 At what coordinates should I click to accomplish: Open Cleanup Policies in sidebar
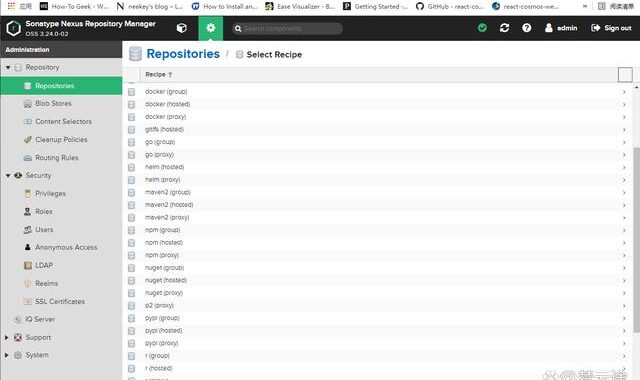pos(61,140)
